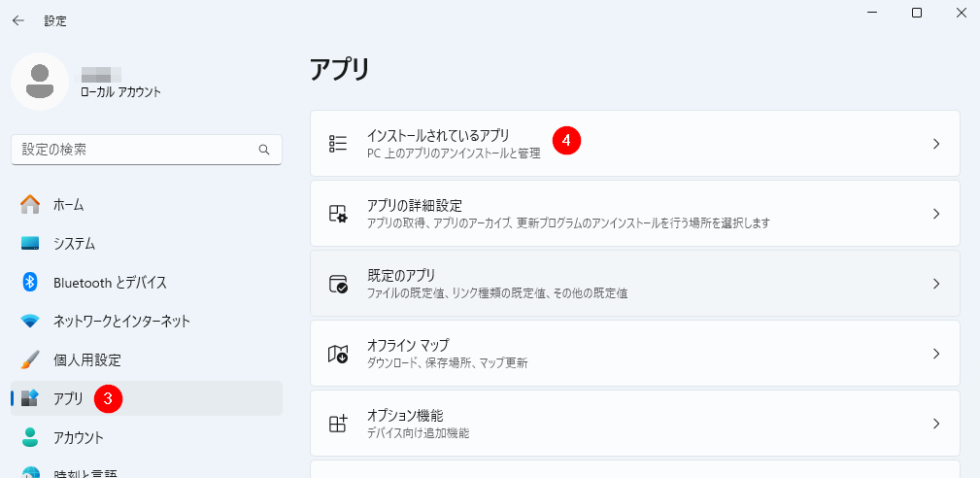This screenshot has width=980, height=478.
Task: Open Bluetooth とデバイス settings
Action: pyautogui.click(x=147, y=283)
